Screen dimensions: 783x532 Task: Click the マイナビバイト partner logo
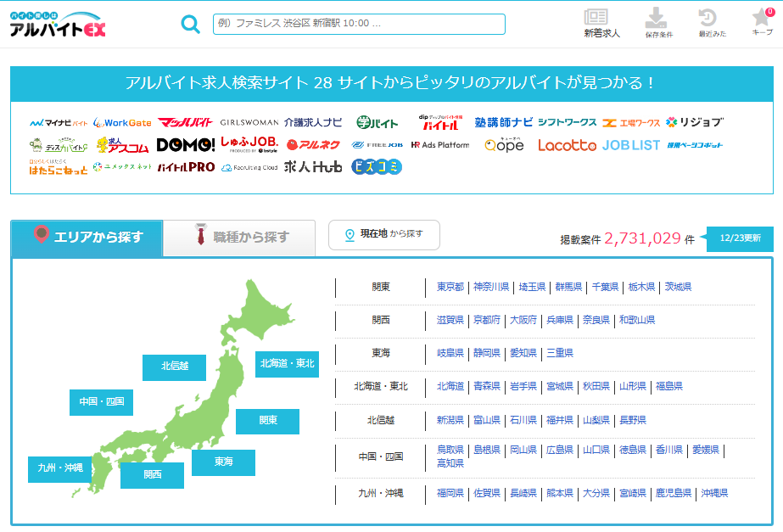[x=59, y=122]
